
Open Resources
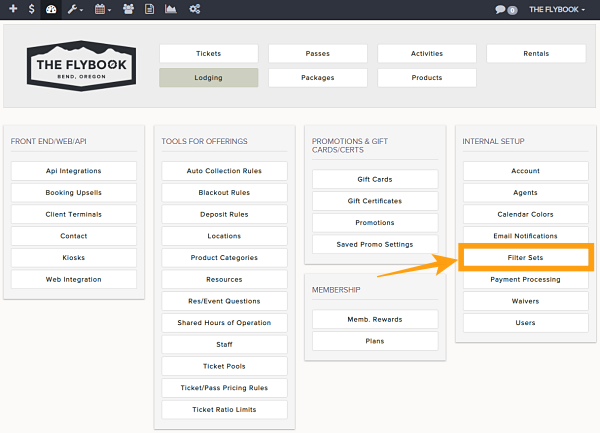[224, 280]
